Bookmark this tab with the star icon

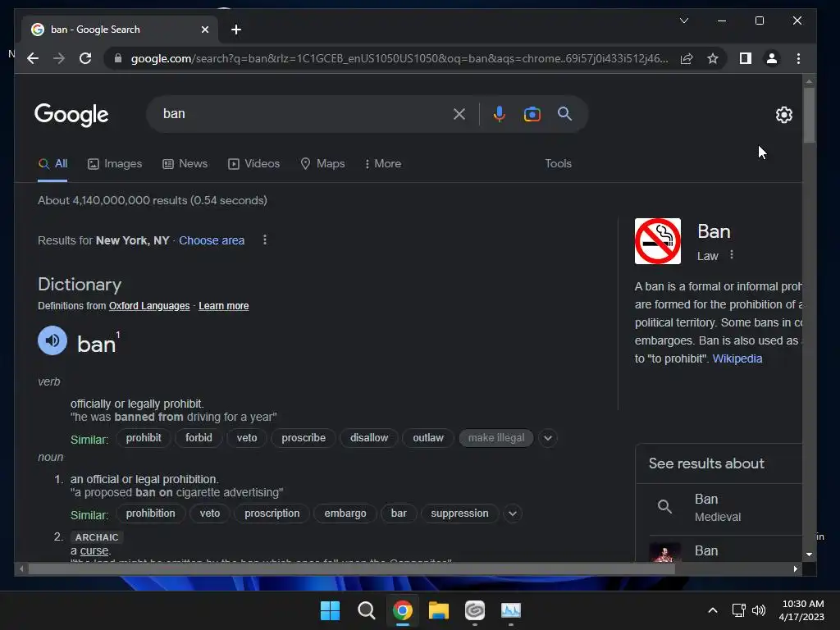point(713,58)
